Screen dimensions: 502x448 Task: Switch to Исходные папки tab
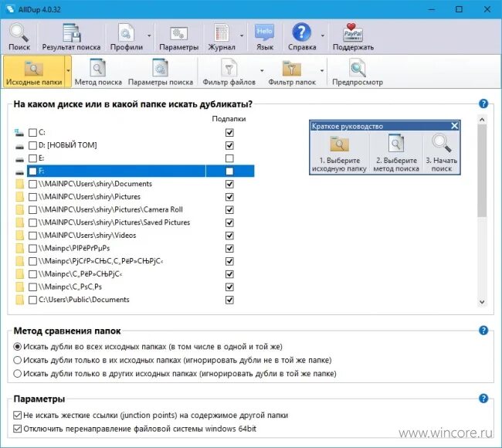click(34, 71)
